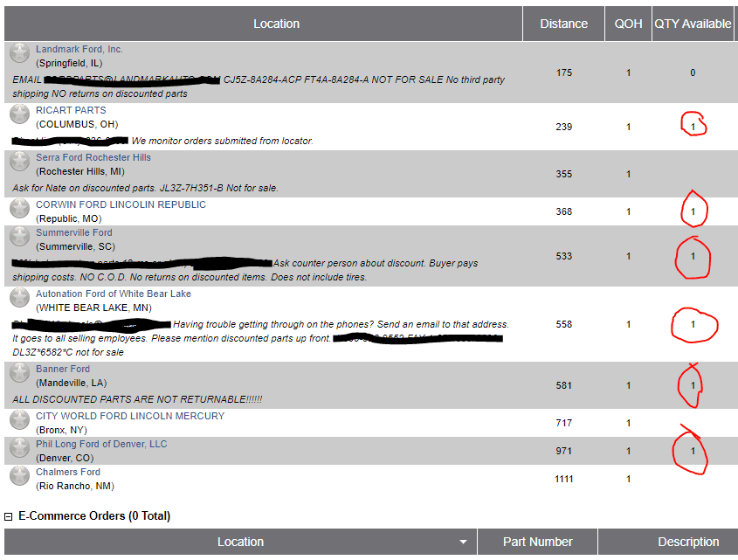This screenshot has width=738, height=560.
Task: Mark the Summerville Ford star icon
Action: click(x=20, y=237)
